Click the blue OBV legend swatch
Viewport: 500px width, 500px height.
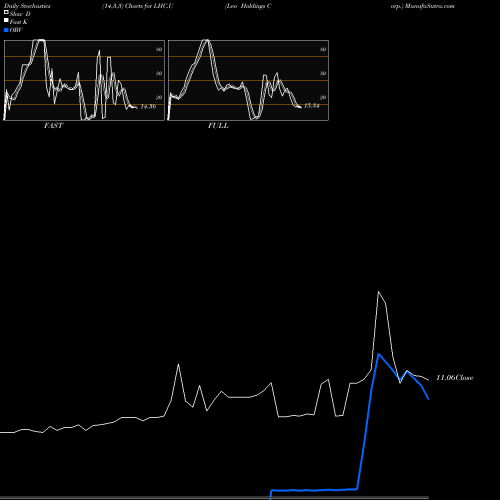click(x=6, y=30)
